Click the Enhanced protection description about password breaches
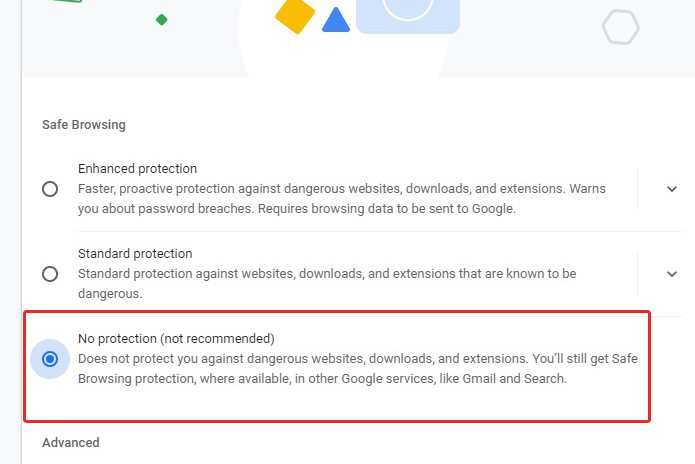This screenshot has height=464, width=695. coord(342,199)
